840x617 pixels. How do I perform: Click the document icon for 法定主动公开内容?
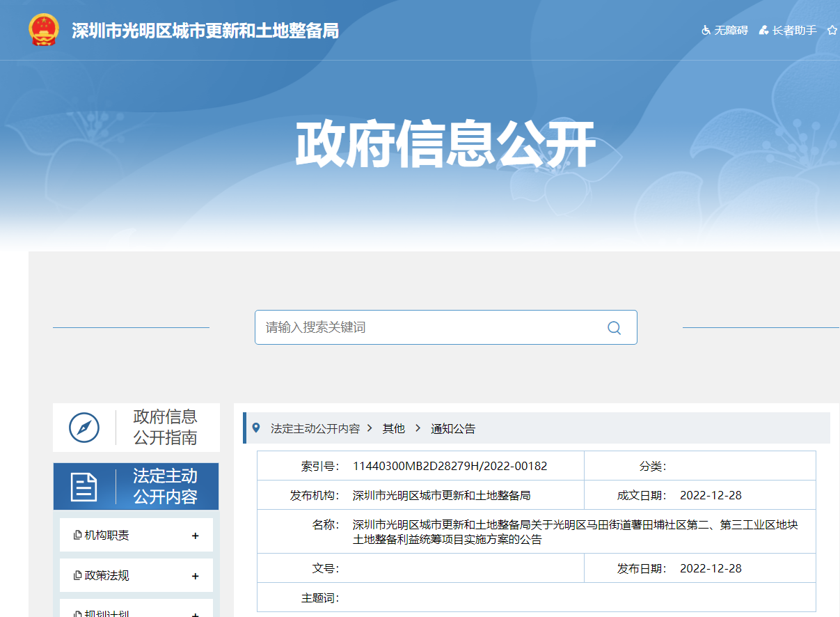coord(84,487)
